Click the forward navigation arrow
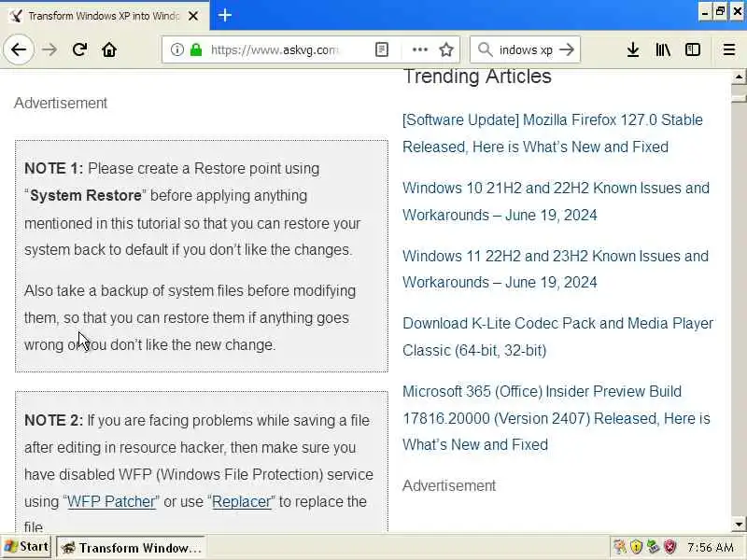This screenshot has width=747, height=560. click(49, 49)
